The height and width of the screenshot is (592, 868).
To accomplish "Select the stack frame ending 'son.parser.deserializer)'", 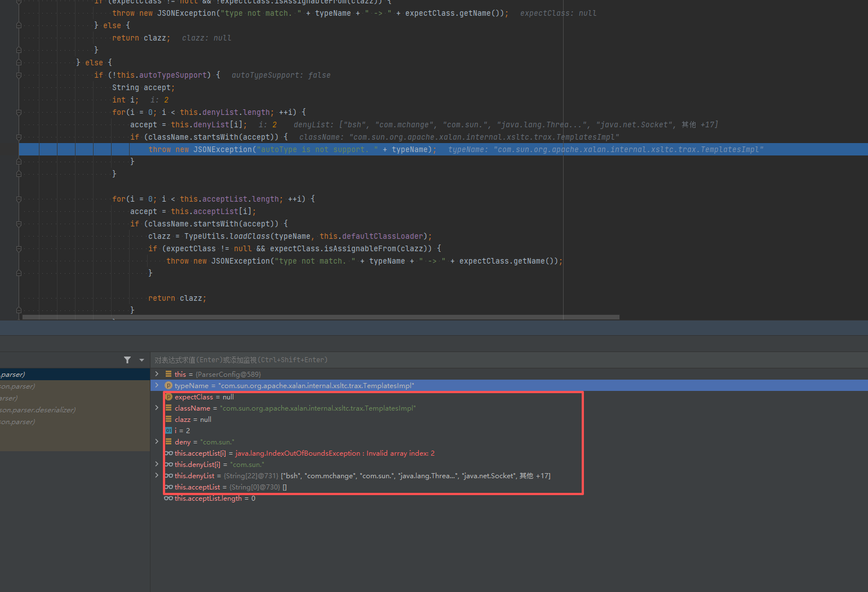I will (75, 409).
